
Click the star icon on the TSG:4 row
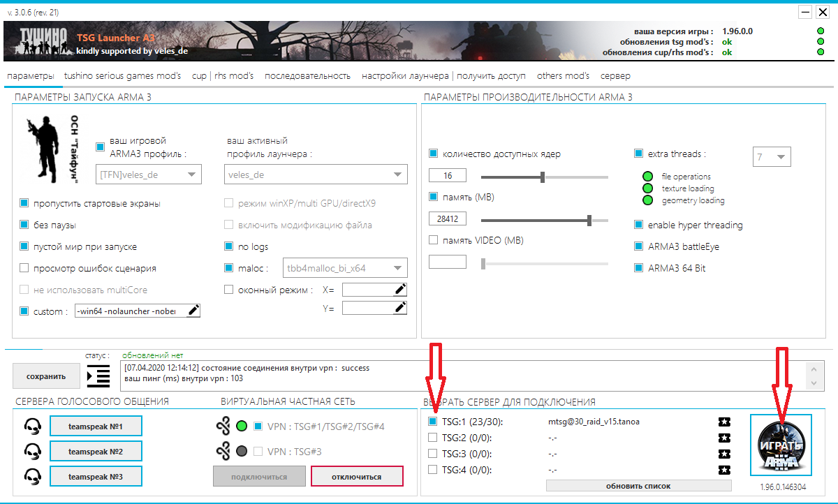click(x=725, y=470)
